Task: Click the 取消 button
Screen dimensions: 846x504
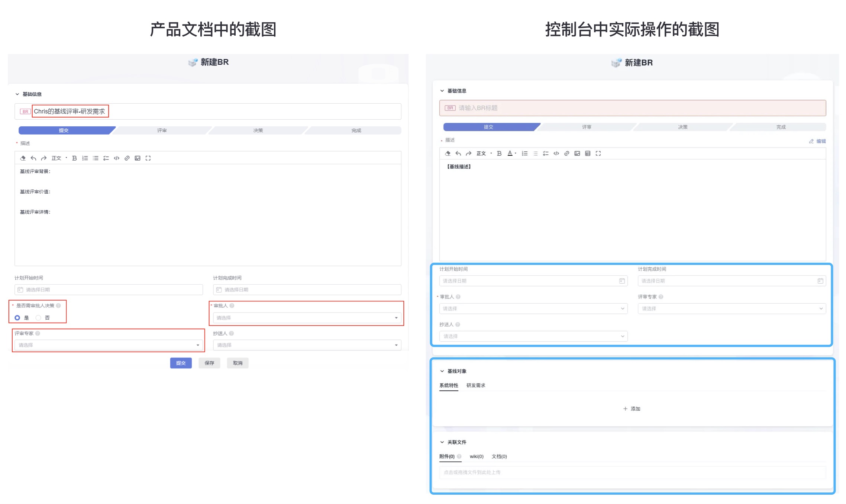Action: [238, 363]
